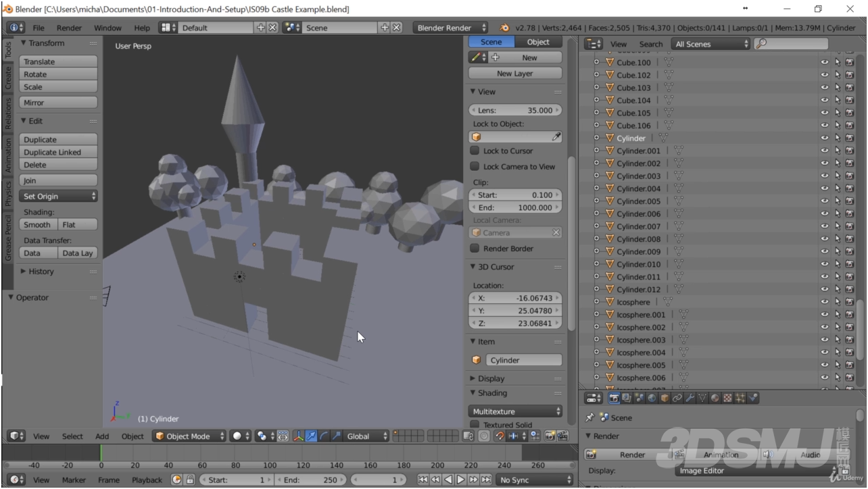Open the Physics properties tab icon

pos(752,398)
